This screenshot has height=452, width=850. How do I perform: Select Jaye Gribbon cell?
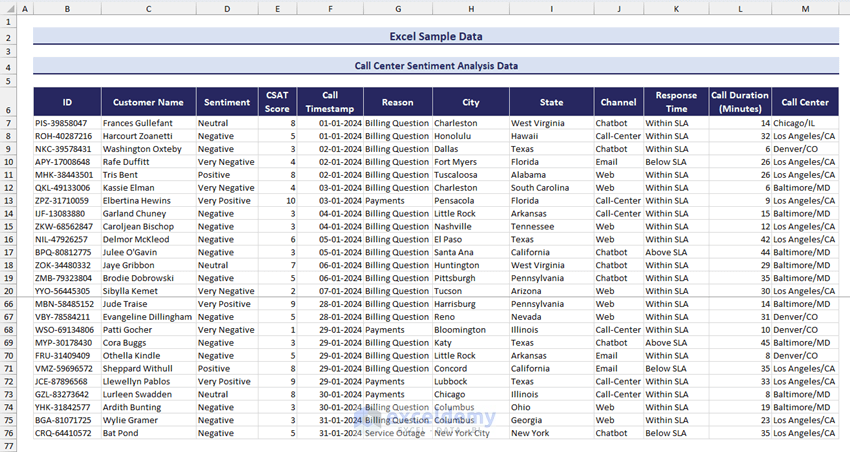tap(149, 266)
